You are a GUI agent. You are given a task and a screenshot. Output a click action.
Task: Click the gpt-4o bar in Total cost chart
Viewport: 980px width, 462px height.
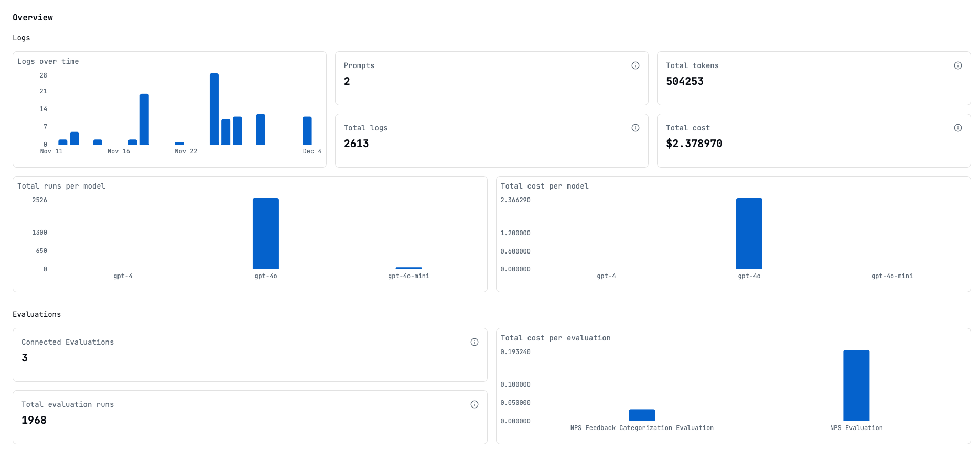(x=749, y=234)
